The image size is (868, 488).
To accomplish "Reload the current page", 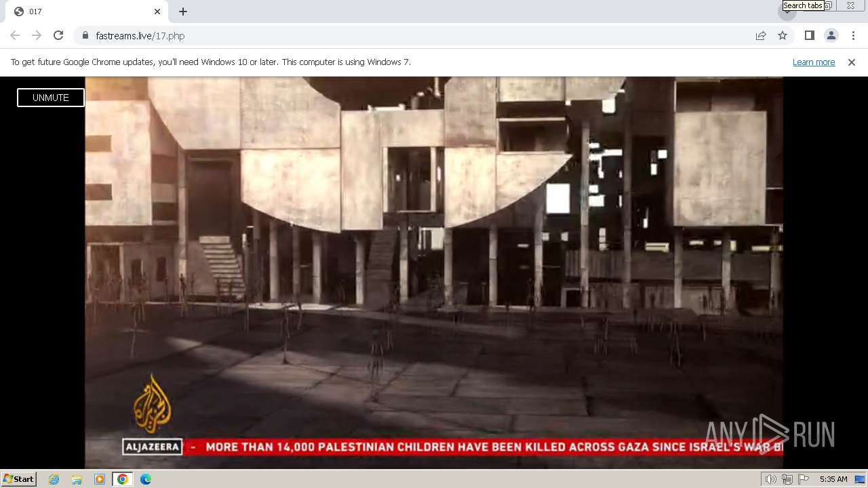I will [x=58, y=35].
